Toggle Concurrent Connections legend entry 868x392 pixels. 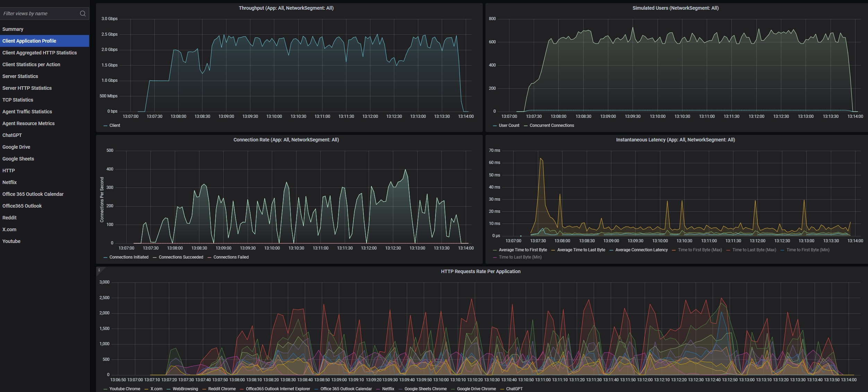click(551, 125)
